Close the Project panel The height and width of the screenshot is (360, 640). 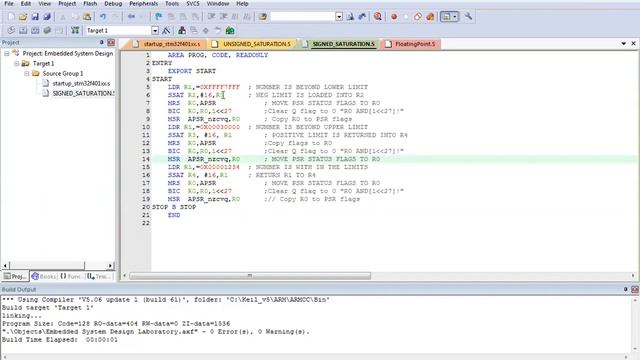point(111,42)
